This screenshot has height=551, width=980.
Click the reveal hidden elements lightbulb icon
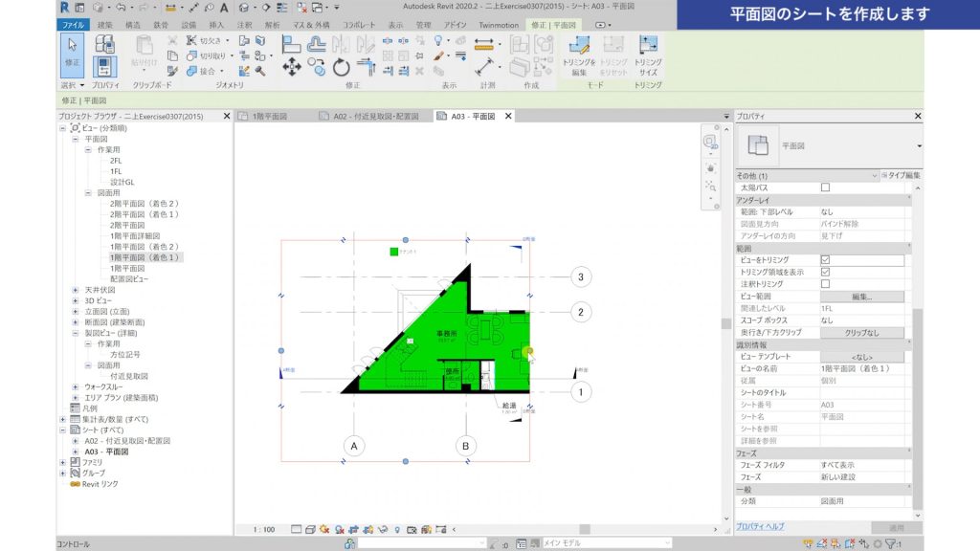pyautogui.click(x=397, y=525)
